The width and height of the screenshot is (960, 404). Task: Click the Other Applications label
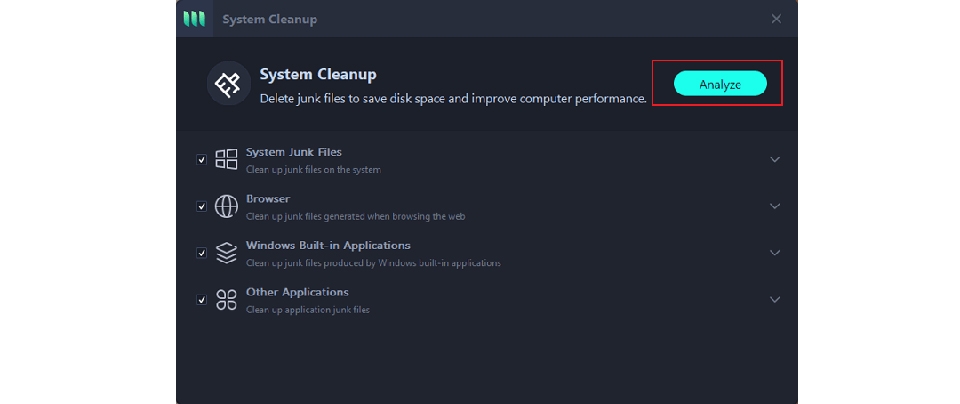[297, 292]
